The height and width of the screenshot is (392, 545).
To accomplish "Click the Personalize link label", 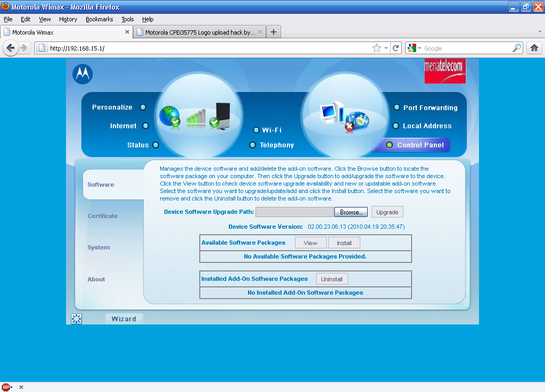I will coord(112,107).
